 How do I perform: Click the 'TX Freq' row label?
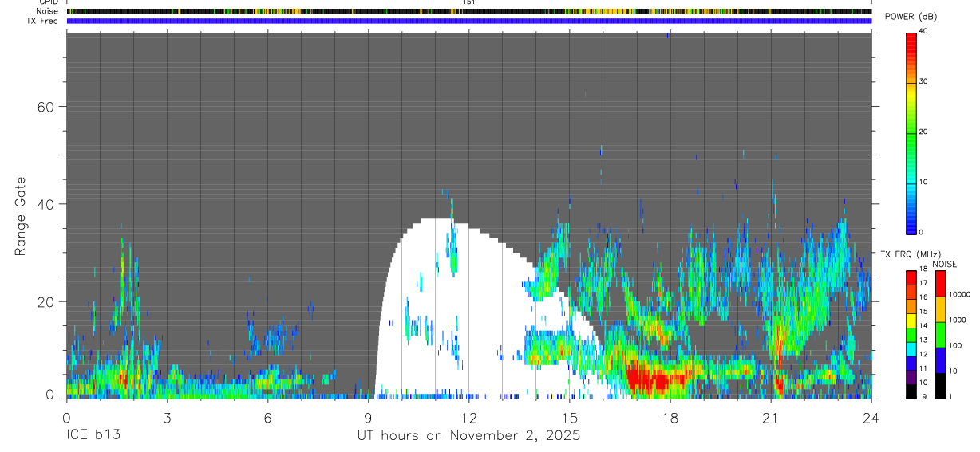click(43, 21)
